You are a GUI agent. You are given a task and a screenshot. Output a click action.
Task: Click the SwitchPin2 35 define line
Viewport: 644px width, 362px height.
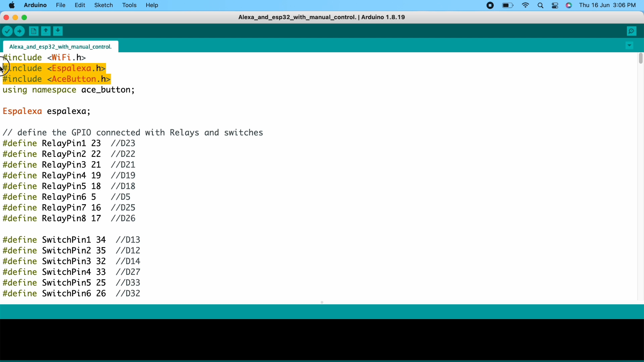click(x=72, y=251)
